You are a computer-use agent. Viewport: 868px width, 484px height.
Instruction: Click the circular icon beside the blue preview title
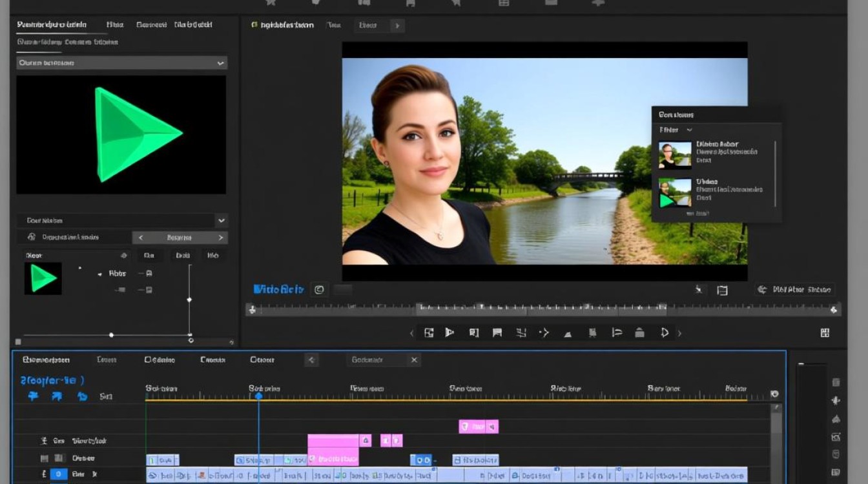(319, 290)
